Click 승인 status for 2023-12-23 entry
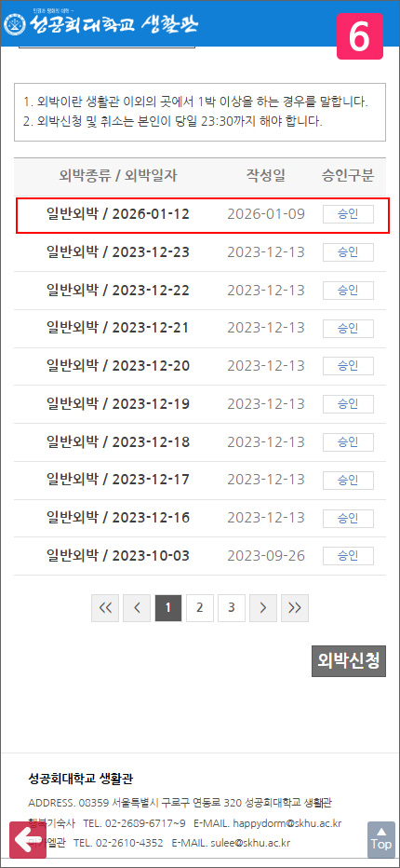 click(x=348, y=252)
